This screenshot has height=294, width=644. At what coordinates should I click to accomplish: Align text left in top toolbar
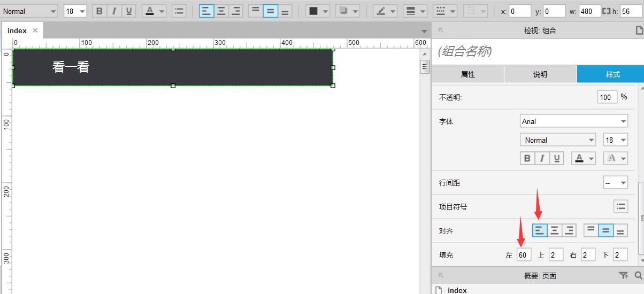click(206, 11)
